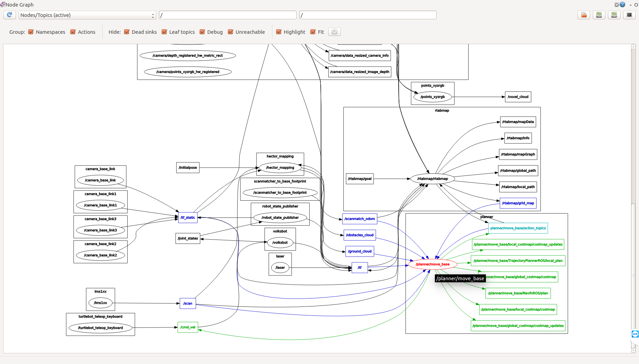
Task: Open the Nodes/Topics (active) dropdown
Action: 87,15
